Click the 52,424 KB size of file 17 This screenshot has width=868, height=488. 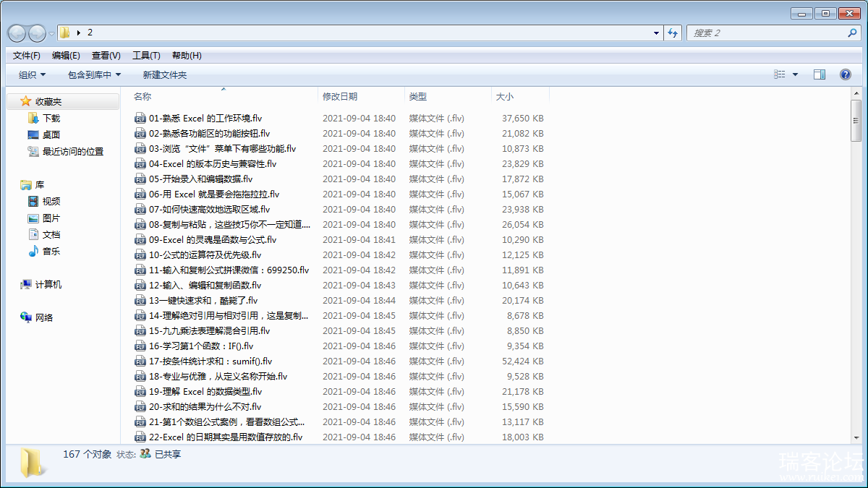(x=522, y=361)
